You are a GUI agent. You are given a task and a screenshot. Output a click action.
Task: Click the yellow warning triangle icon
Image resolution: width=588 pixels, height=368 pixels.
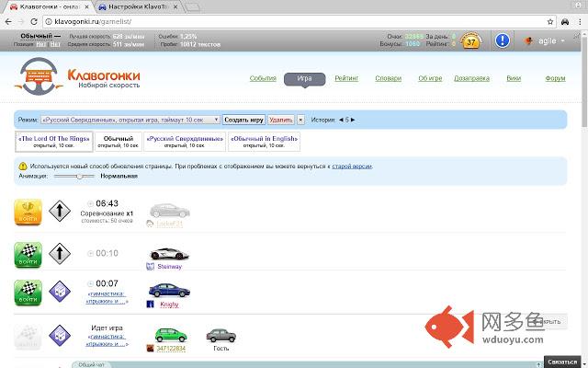click(x=23, y=166)
